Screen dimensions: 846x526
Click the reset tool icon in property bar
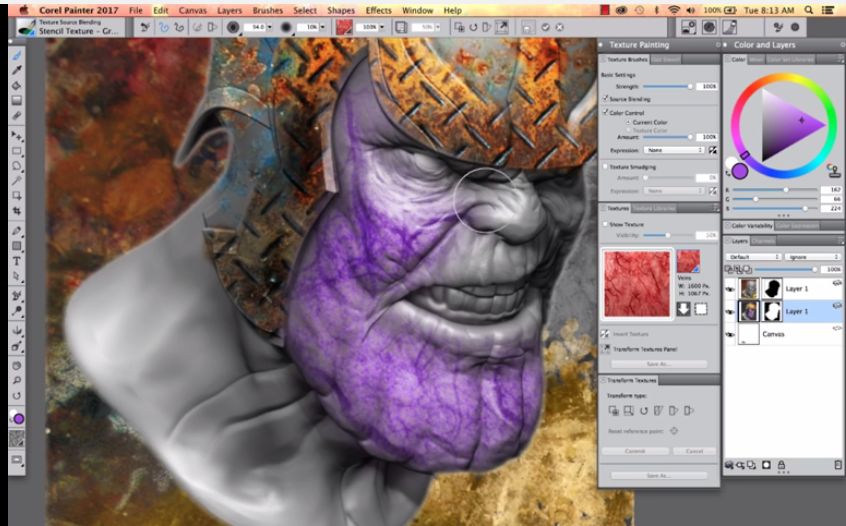145,27
